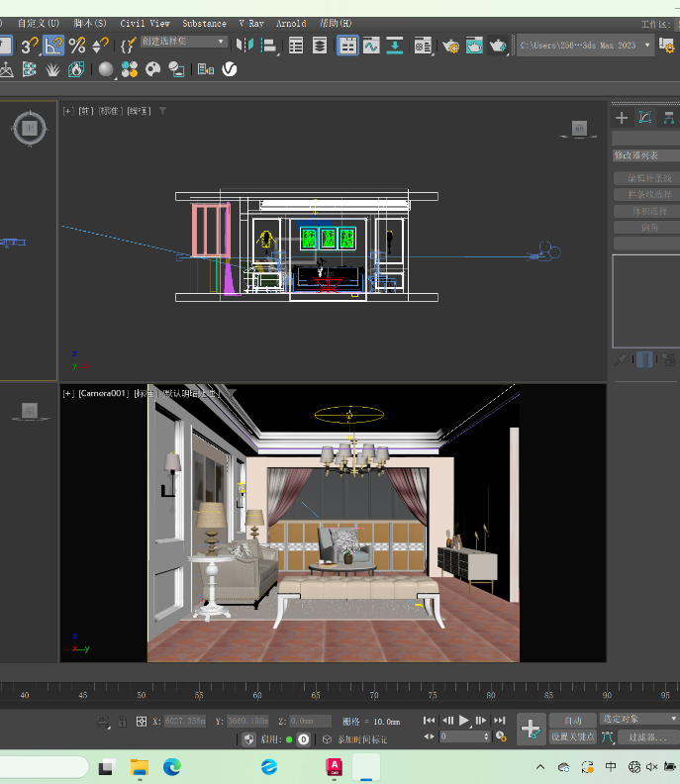Open the Curve Editor

pyautogui.click(x=372, y=46)
